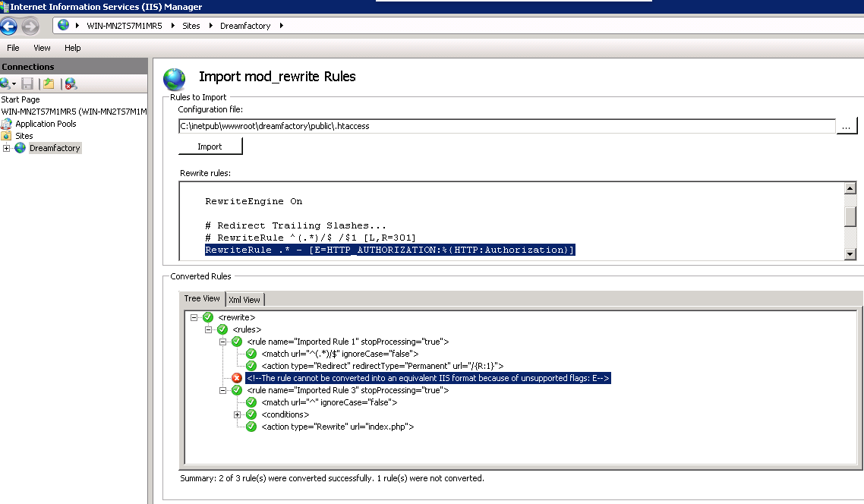Click the IIS Manager title bar icon
This screenshot has height=504, width=864.
click(5, 7)
